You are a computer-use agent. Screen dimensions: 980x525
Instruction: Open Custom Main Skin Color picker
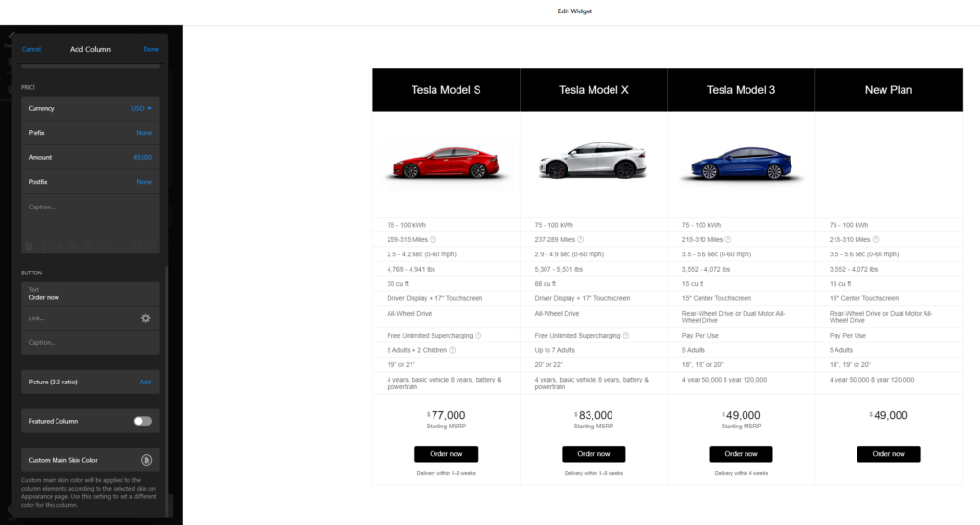coord(146,460)
